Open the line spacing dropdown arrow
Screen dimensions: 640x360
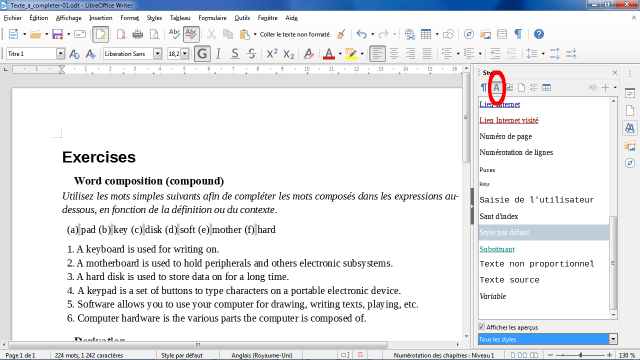point(543,54)
